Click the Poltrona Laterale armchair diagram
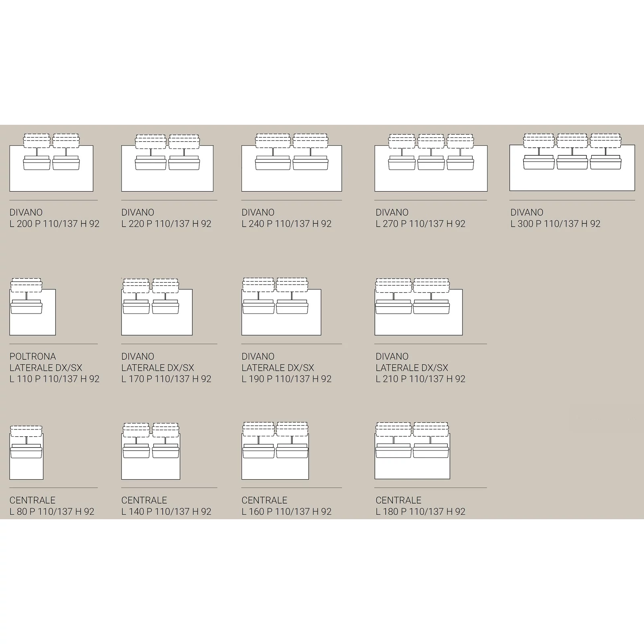The height and width of the screenshot is (644, 644). click(x=32, y=307)
